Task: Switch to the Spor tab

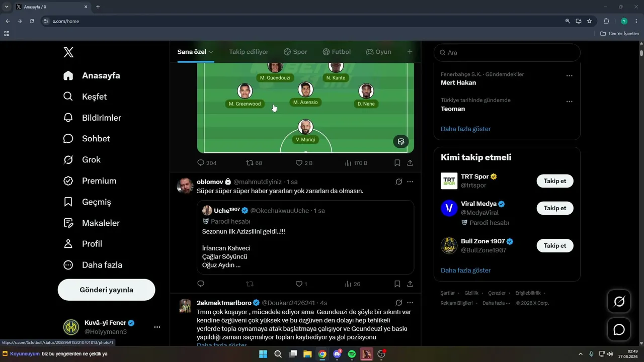Action: click(x=295, y=52)
